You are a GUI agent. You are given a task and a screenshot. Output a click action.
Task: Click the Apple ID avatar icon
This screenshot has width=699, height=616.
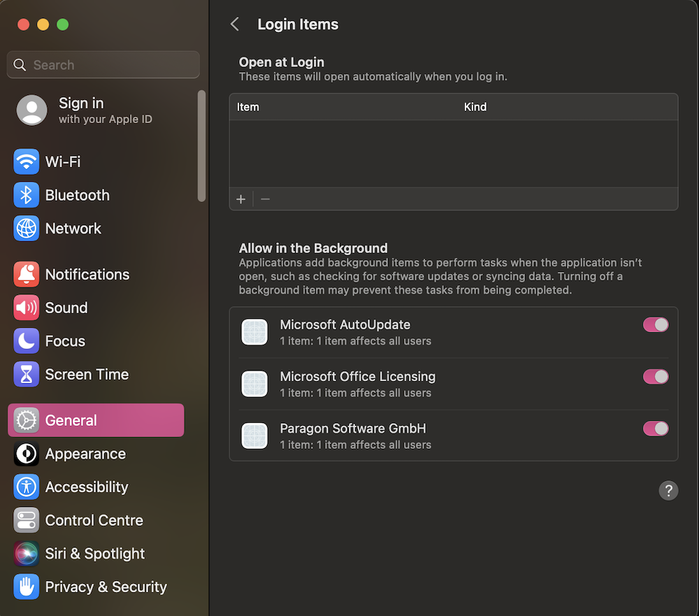[x=31, y=110]
